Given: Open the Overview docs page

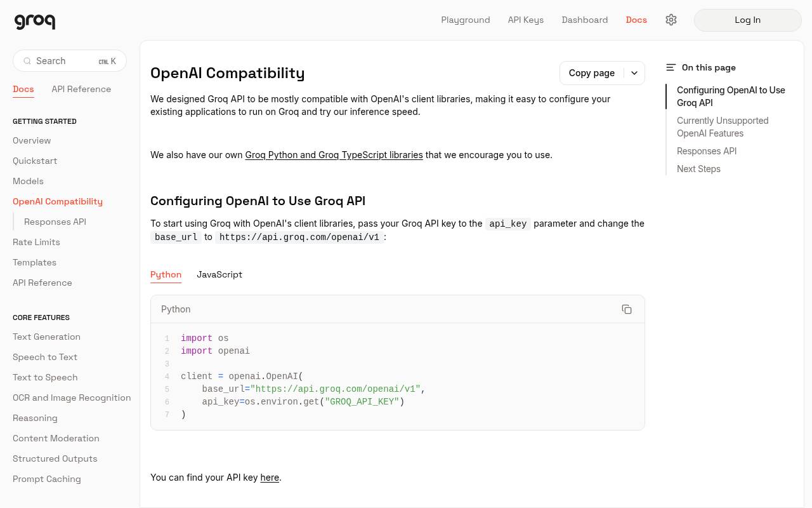Looking at the screenshot, I should [32, 140].
